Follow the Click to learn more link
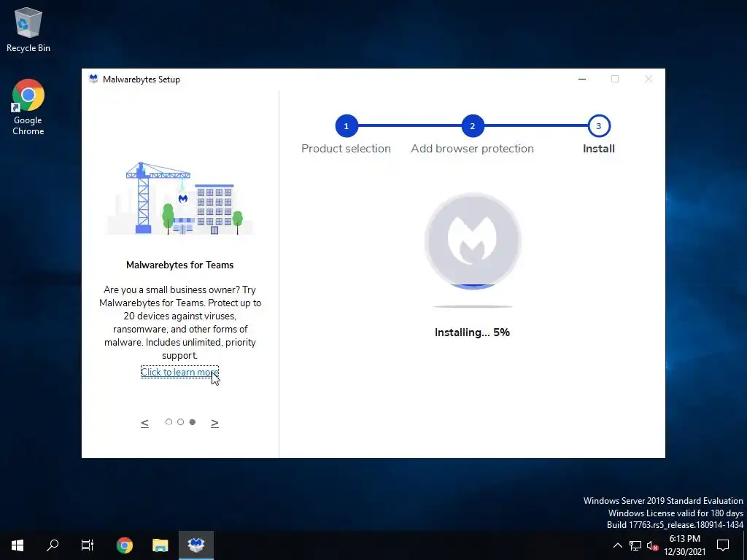The height and width of the screenshot is (560, 747). pyautogui.click(x=179, y=372)
